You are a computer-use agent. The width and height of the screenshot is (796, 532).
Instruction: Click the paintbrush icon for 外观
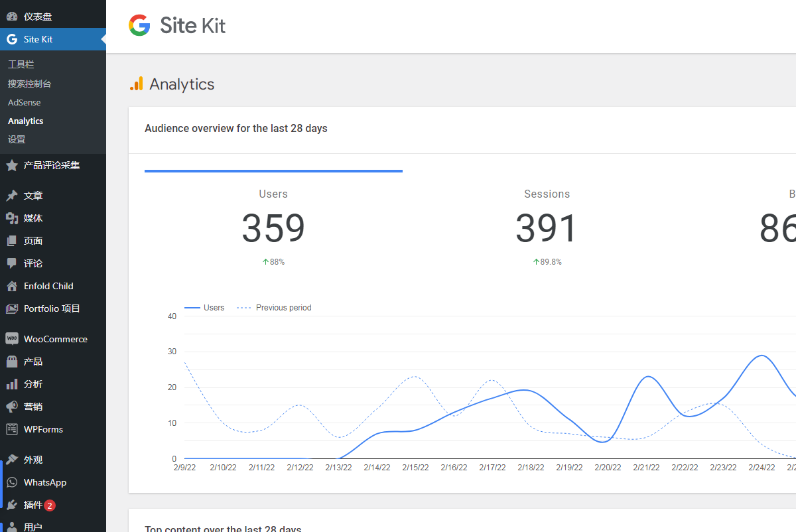click(12, 460)
